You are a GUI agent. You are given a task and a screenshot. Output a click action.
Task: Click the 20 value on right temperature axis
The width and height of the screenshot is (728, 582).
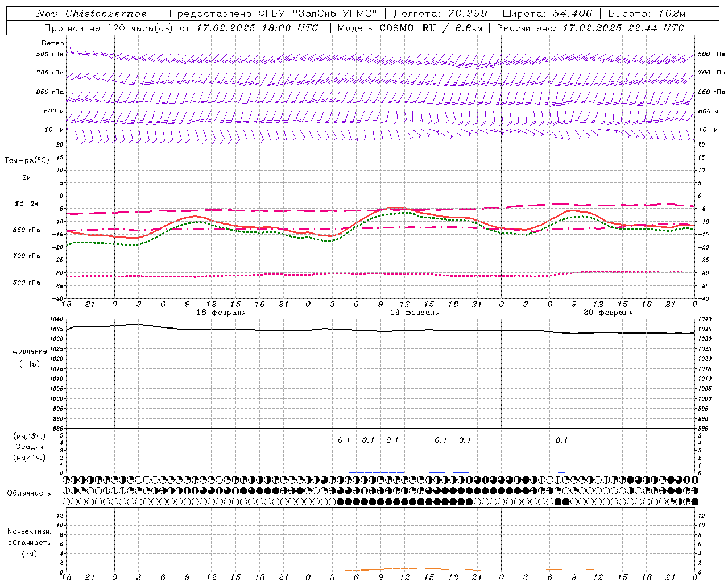tap(701, 144)
